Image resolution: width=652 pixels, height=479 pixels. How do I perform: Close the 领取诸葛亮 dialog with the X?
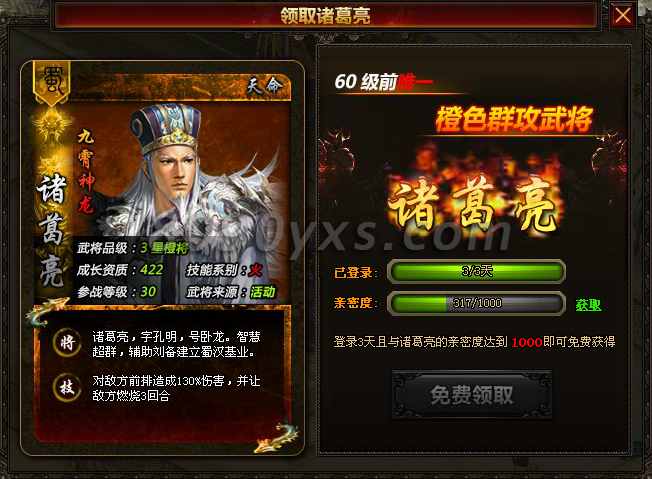(x=622, y=15)
